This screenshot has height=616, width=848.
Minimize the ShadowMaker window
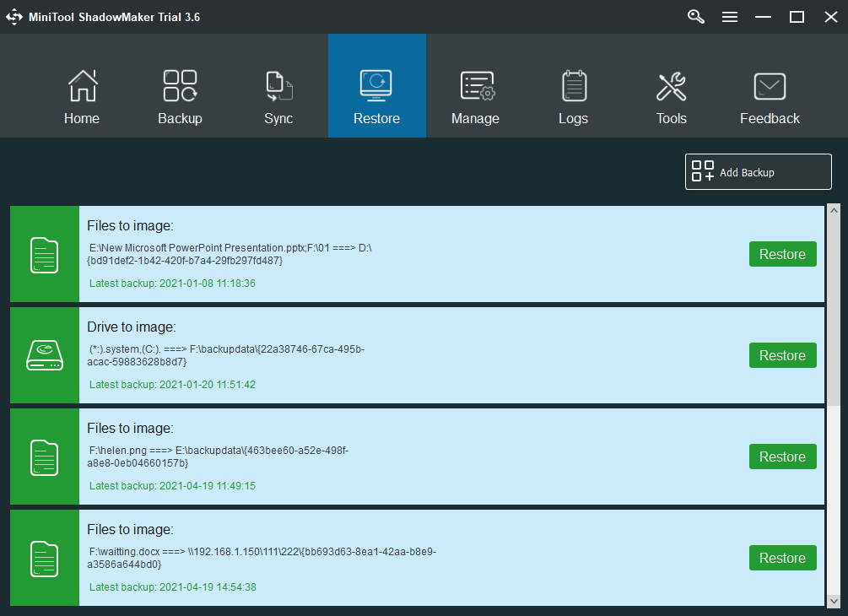[x=763, y=18]
